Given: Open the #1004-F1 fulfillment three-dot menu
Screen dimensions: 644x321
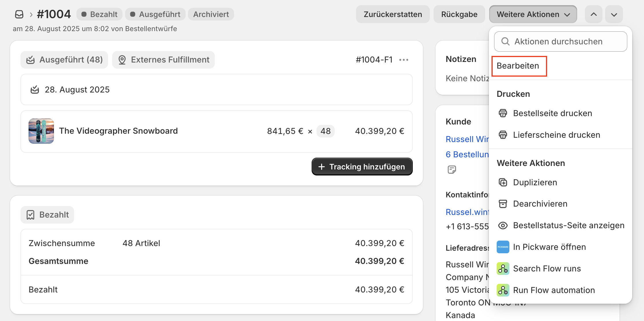Looking at the screenshot, I should pyautogui.click(x=404, y=60).
